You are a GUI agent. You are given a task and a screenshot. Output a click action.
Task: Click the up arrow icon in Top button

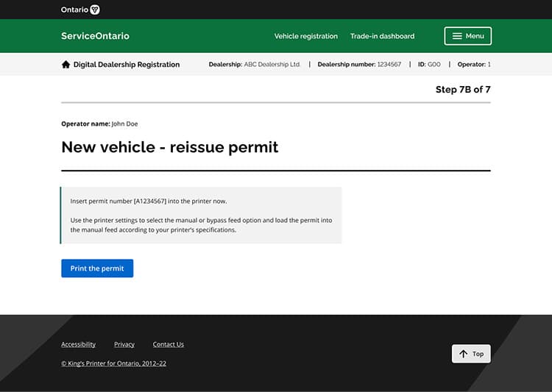pyautogui.click(x=463, y=354)
